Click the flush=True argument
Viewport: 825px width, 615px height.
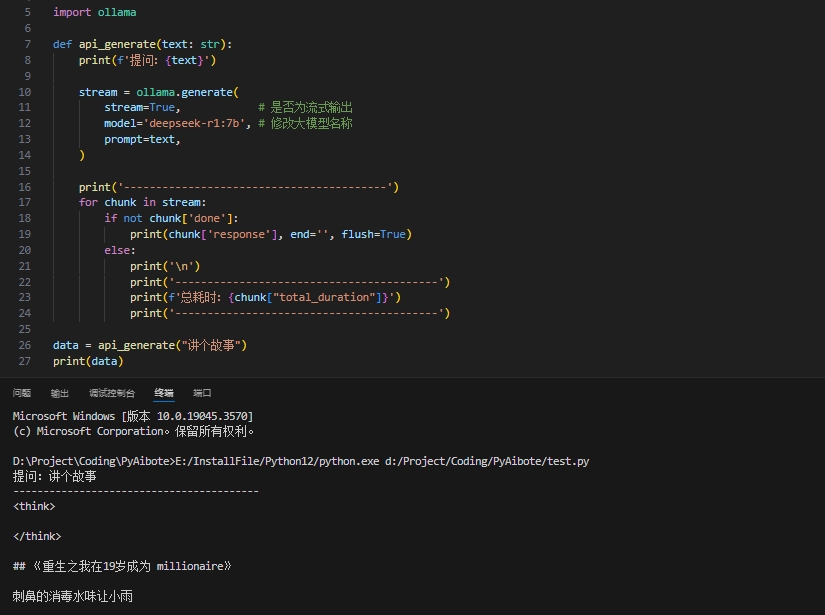pos(374,234)
